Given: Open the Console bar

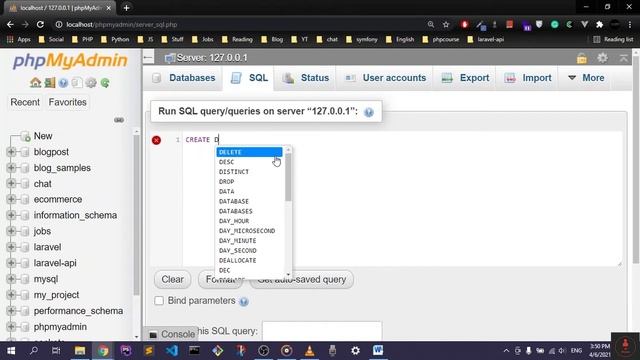Looking at the screenshot, I should pyautogui.click(x=172, y=334).
